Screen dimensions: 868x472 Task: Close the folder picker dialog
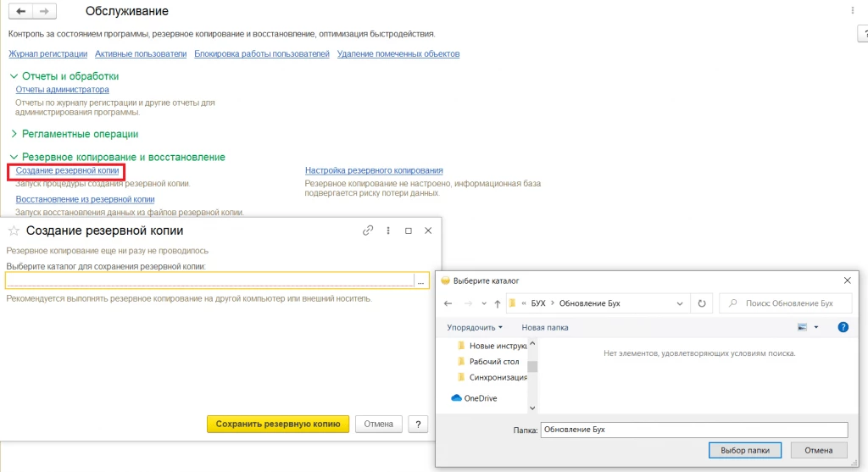[847, 280]
